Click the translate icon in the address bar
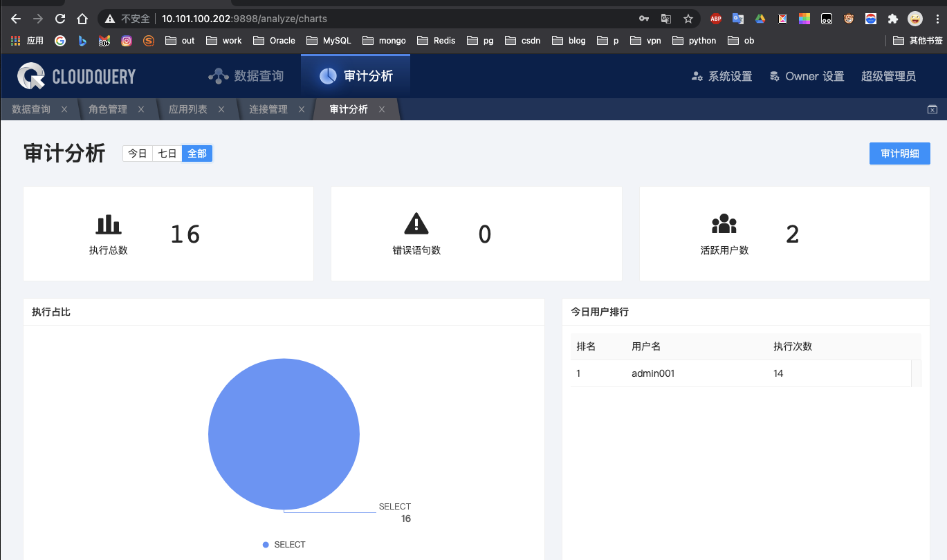Image resolution: width=947 pixels, height=560 pixels. [x=666, y=19]
